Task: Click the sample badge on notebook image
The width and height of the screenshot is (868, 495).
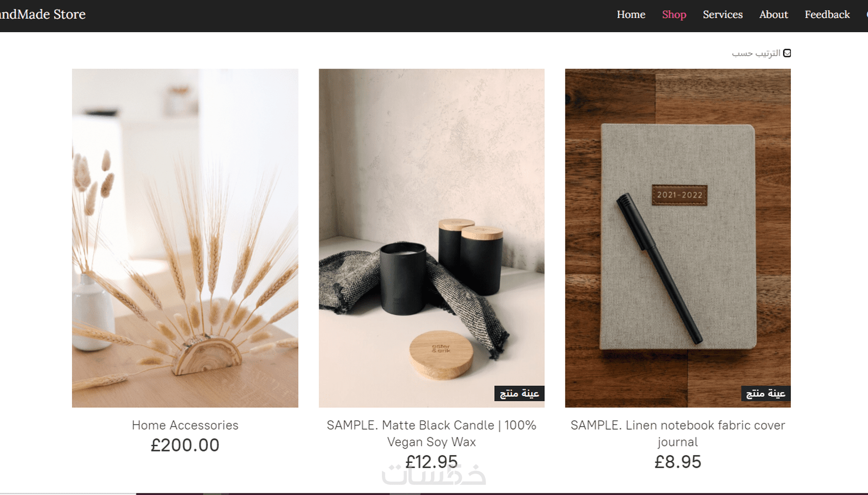Action: pyautogui.click(x=765, y=393)
